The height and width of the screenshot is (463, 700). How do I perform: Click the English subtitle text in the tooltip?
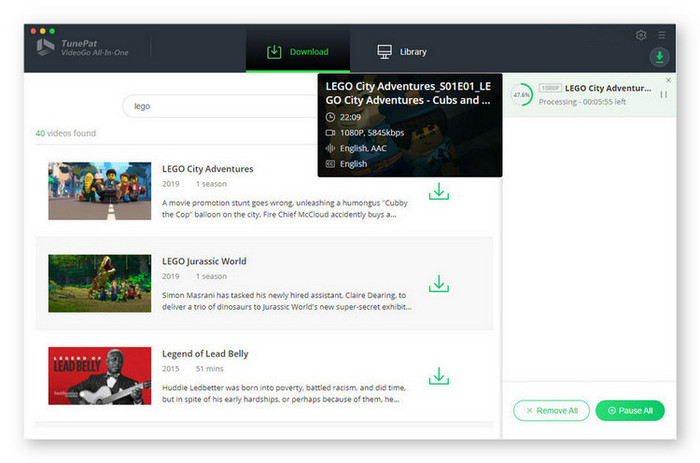[x=353, y=164]
